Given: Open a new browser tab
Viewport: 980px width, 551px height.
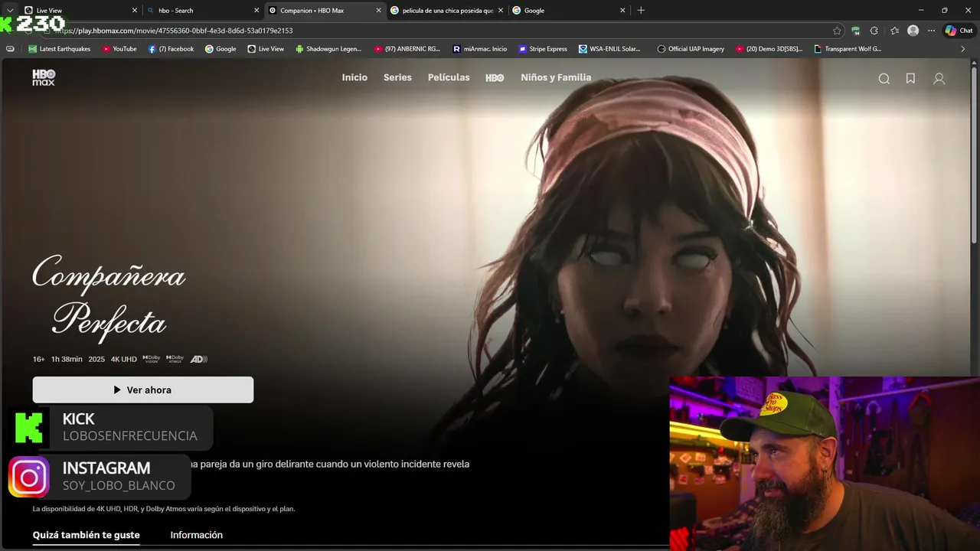Looking at the screenshot, I should (641, 11).
